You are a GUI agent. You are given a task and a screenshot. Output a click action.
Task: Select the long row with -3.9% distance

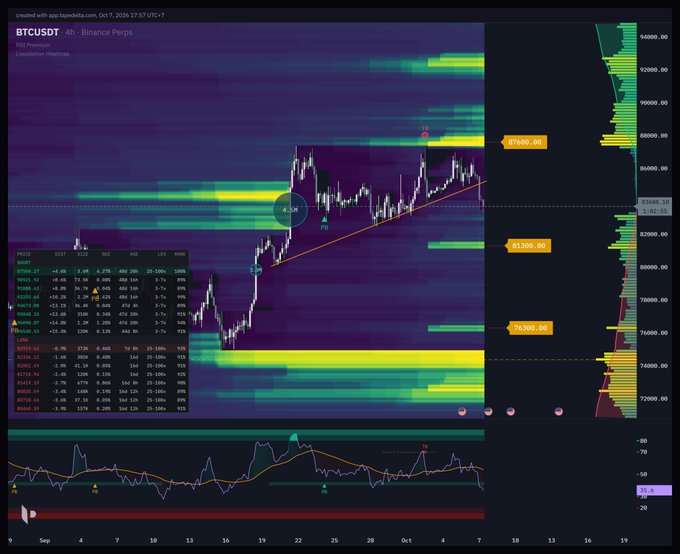(101, 409)
